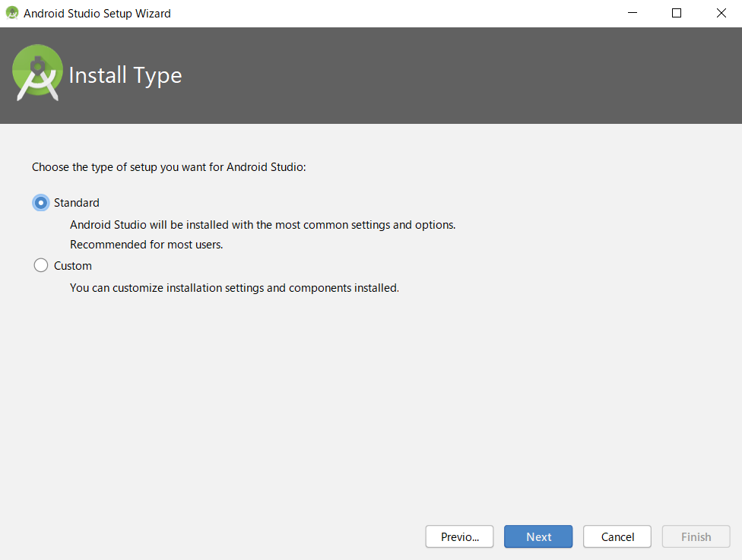Screen dimensions: 742x560
Task: Click the Android Studio logo in header
Action: 37,73
